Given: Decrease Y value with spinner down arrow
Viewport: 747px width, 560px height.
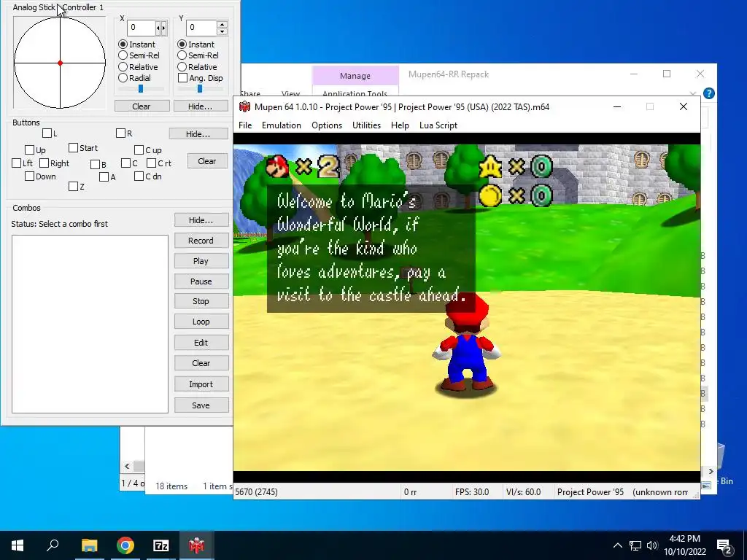Looking at the screenshot, I should tap(222, 31).
